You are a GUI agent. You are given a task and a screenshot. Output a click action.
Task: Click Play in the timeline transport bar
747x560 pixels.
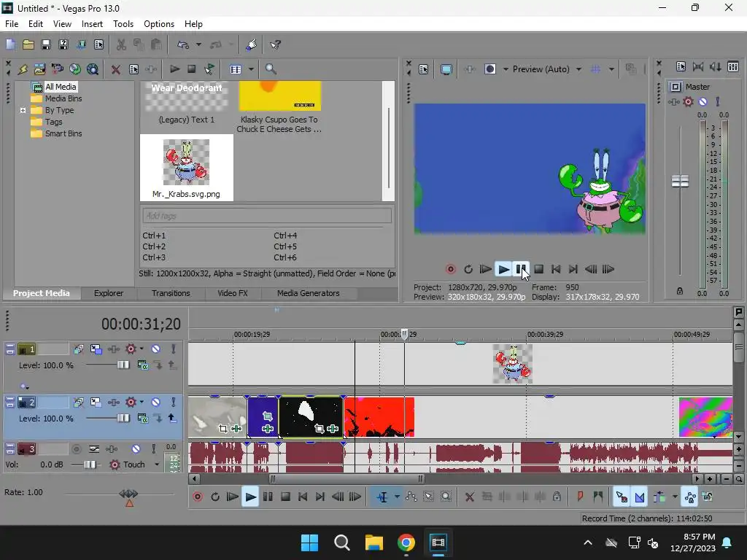pyautogui.click(x=250, y=497)
